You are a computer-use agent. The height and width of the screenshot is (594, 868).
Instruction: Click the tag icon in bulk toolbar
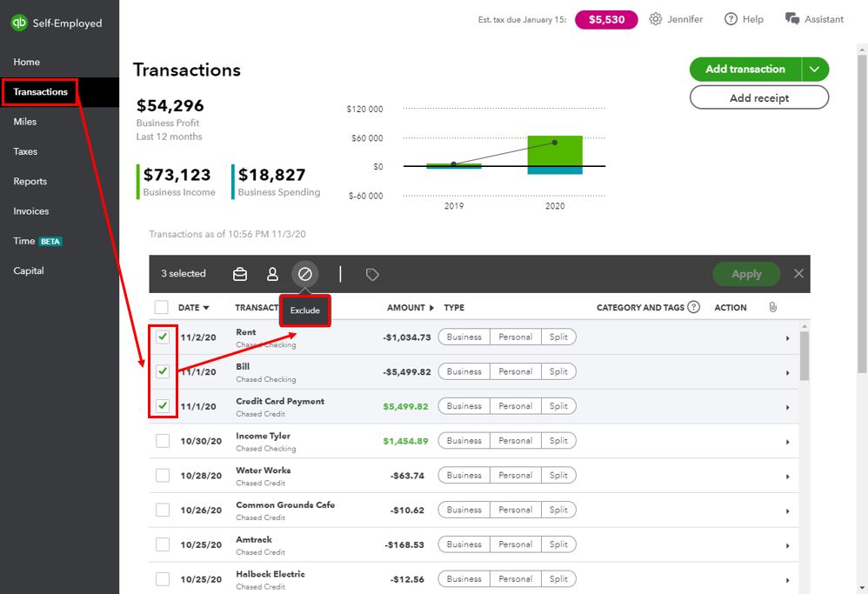(x=372, y=275)
